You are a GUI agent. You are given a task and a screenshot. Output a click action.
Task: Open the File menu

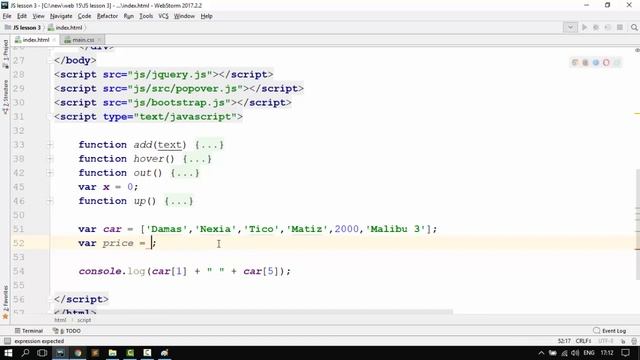(7, 16)
